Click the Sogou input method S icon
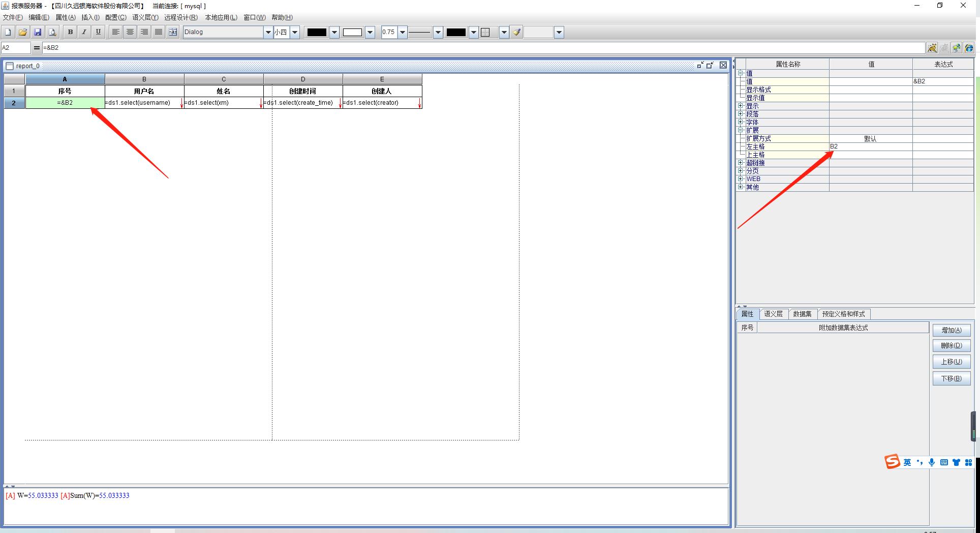 [892, 462]
